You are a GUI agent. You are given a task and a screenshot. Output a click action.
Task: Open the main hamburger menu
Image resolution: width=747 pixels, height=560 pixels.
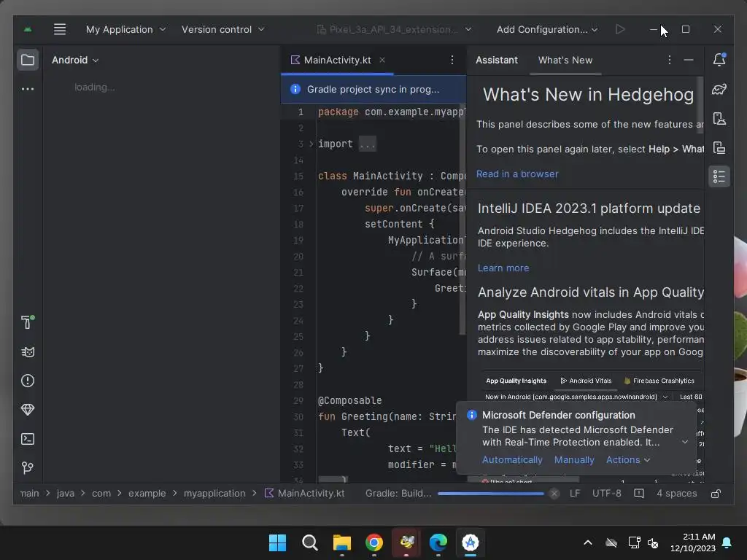coord(60,29)
